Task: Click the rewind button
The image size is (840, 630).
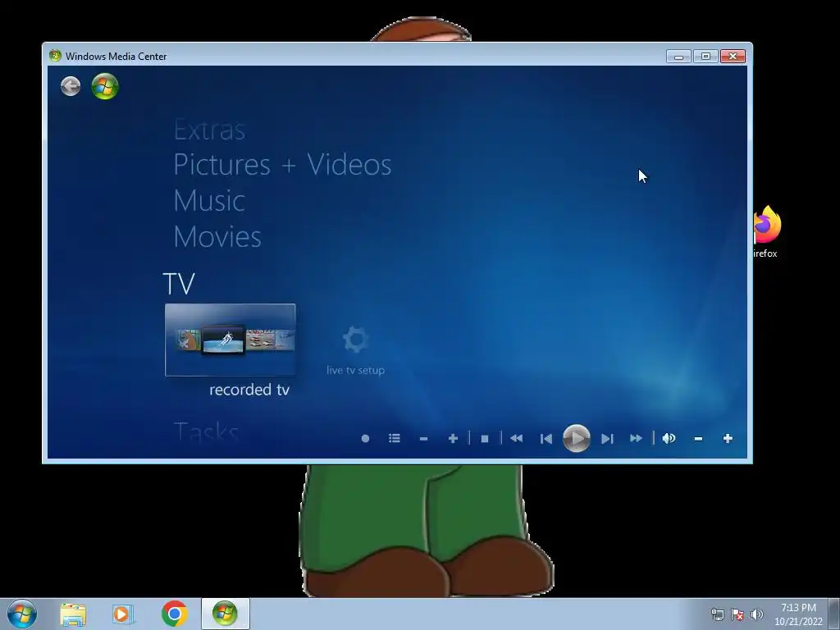Action: [x=517, y=438]
